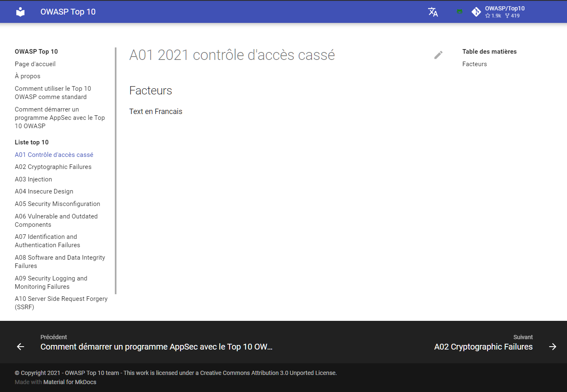The height and width of the screenshot is (392, 567).
Task: Click the 'Table des matières' heading
Action: coord(490,52)
